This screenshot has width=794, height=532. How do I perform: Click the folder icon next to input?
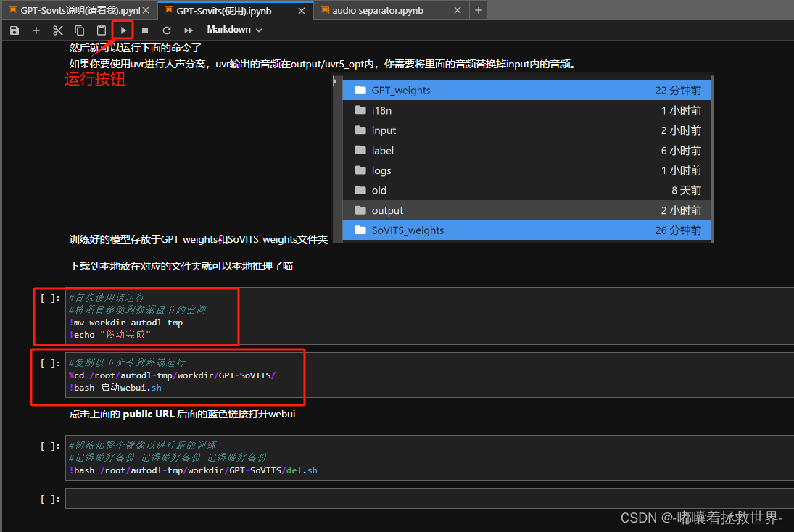click(360, 130)
